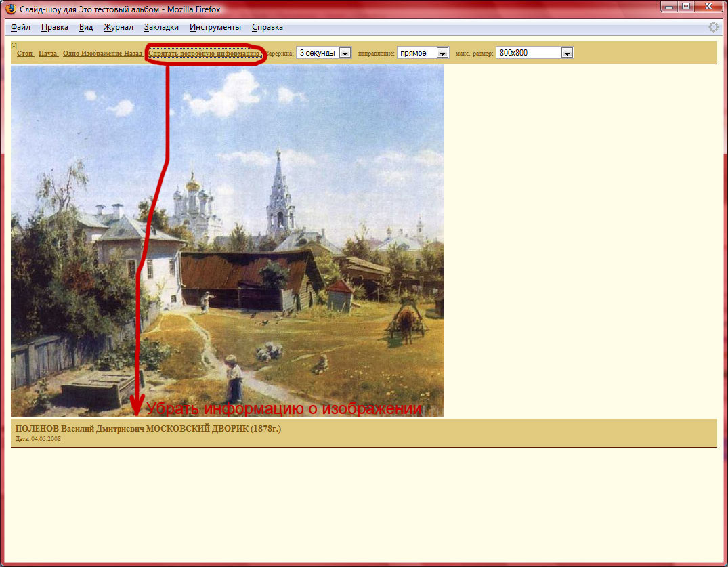Open the Закладки menu

coord(162,27)
